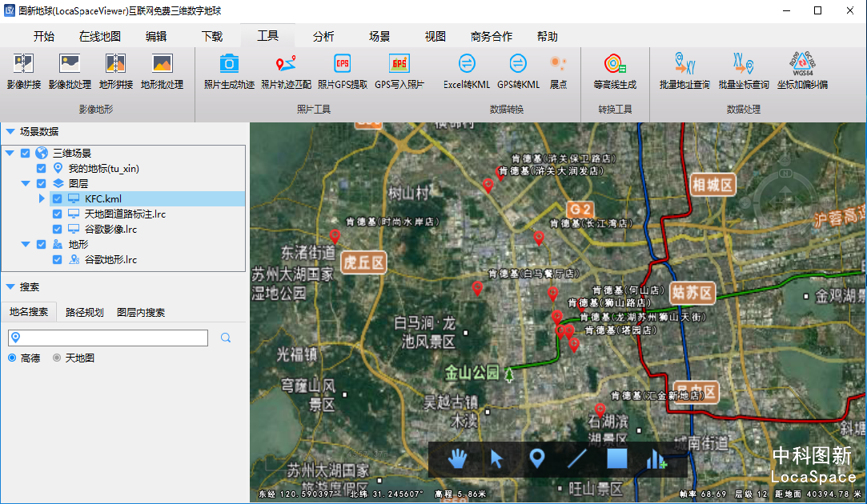Click the red marker near 肯德基(时尚水岸店)
Image resolution: width=867 pixels, height=504 pixels.
pos(335,237)
